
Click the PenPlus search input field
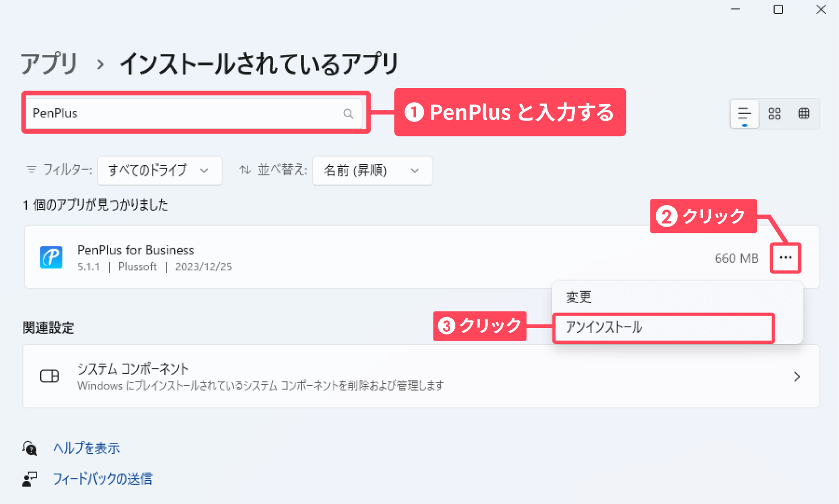pos(183,114)
